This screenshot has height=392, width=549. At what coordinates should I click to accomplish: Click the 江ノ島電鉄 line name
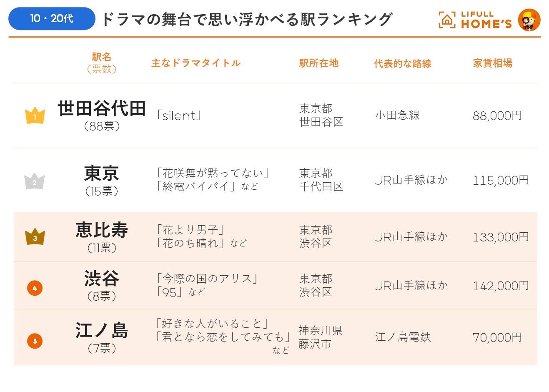(403, 337)
